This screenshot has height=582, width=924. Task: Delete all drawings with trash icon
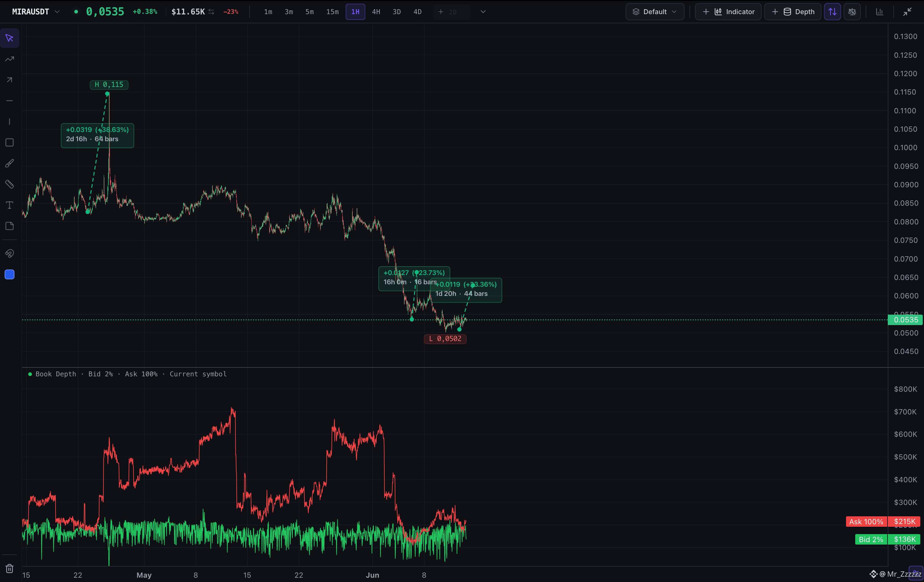point(10,568)
